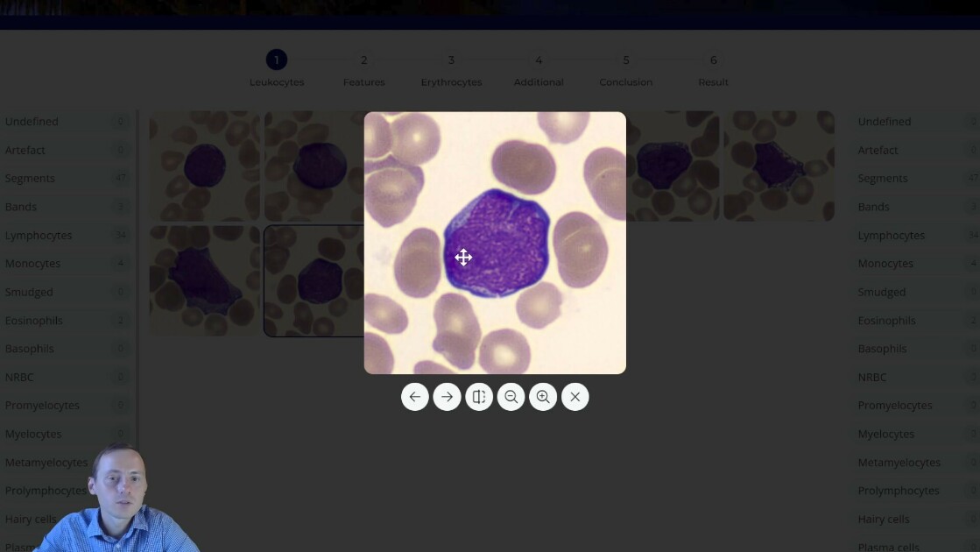Open step 2 Features
The height and width of the screenshot is (552, 980).
coord(363,61)
